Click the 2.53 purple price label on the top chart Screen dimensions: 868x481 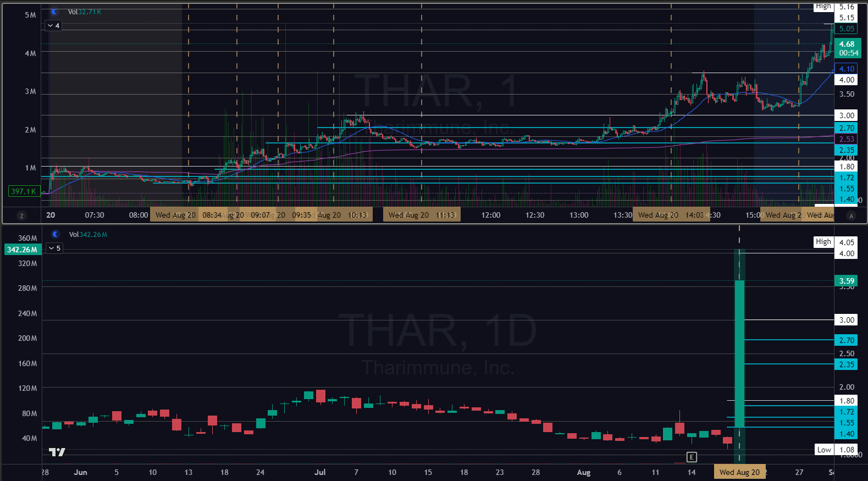[847, 139]
